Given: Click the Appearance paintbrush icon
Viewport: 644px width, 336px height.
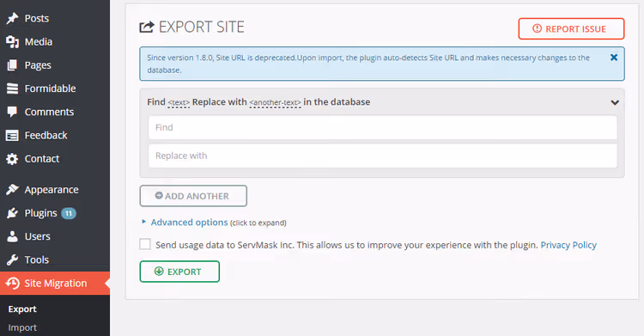Looking at the screenshot, I should click(12, 190).
